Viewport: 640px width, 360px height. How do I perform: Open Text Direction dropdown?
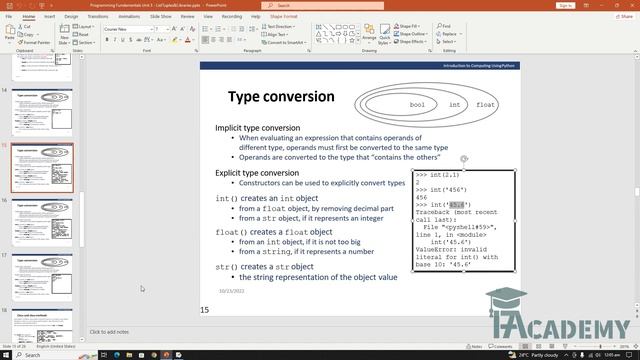278,27
